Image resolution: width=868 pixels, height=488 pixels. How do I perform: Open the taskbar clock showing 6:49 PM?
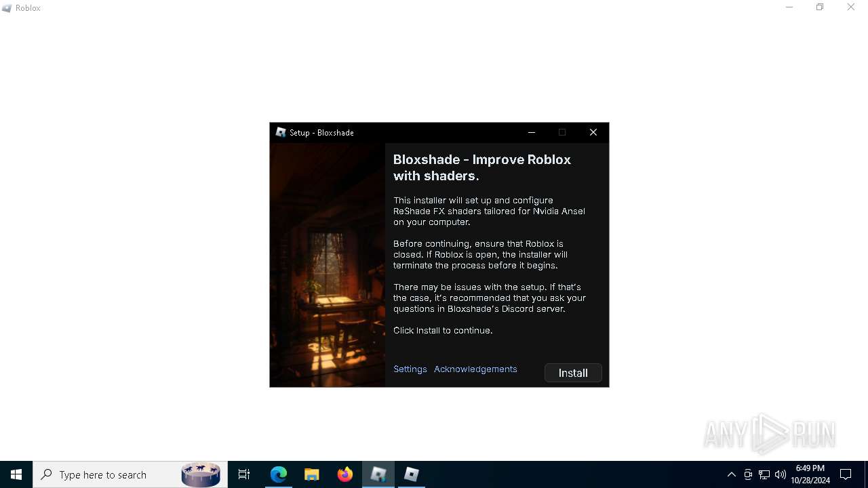pyautogui.click(x=810, y=474)
